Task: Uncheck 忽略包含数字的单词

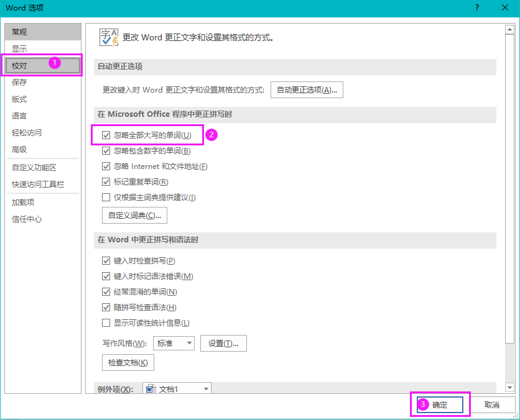Action: 106,150
